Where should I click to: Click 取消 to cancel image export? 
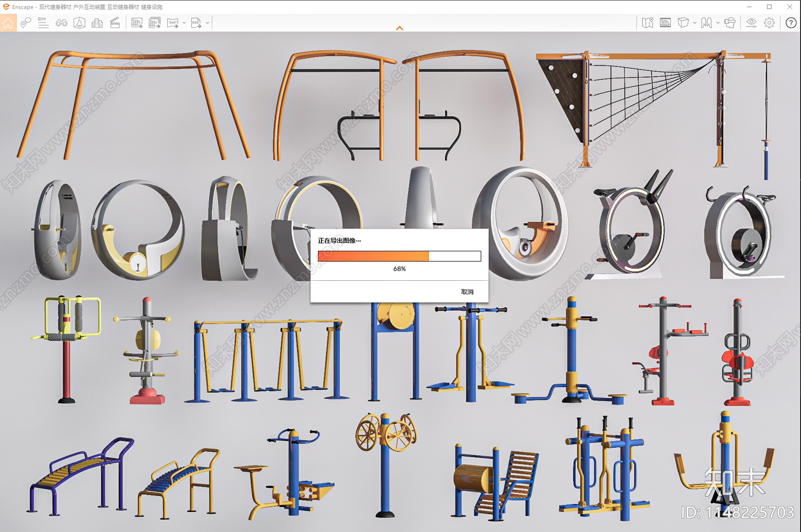pyautogui.click(x=467, y=292)
